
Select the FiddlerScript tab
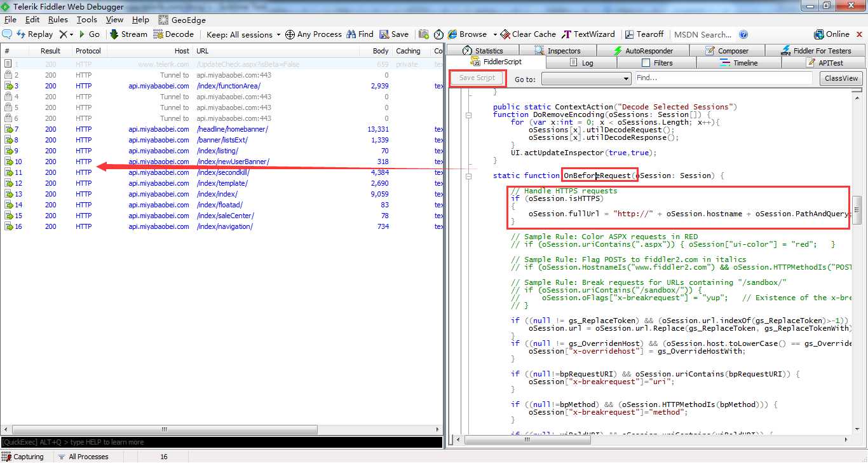coord(496,62)
